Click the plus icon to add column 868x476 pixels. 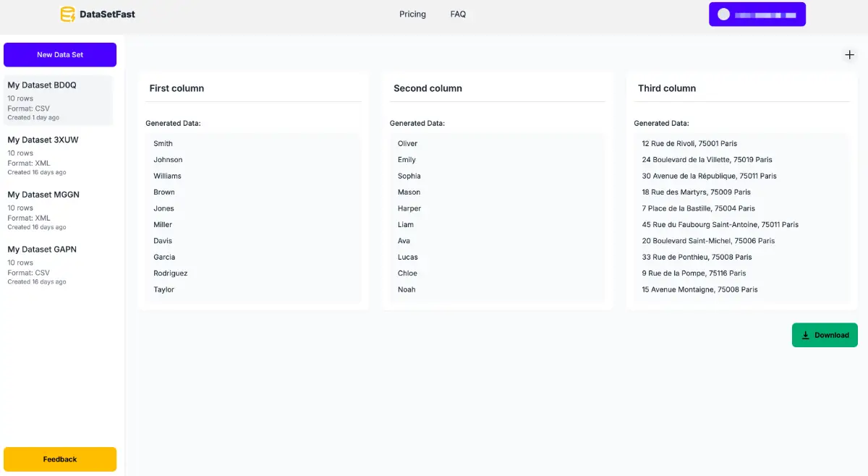coord(849,55)
